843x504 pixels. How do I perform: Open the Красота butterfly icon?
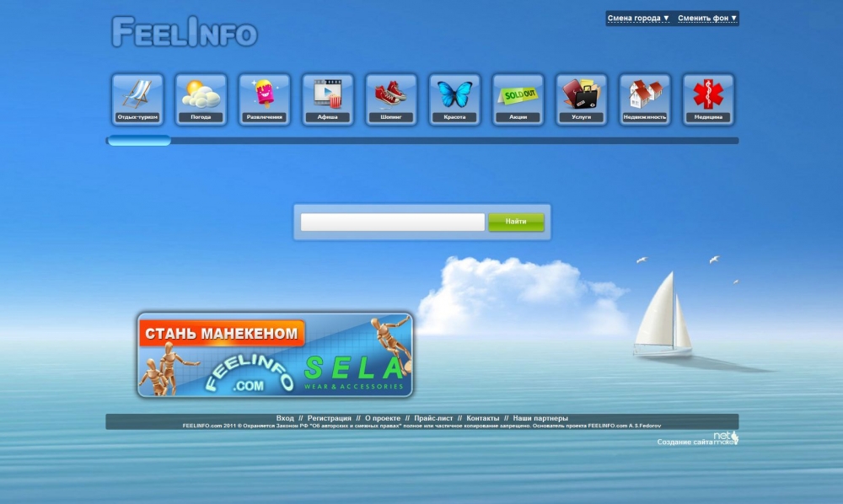point(455,99)
